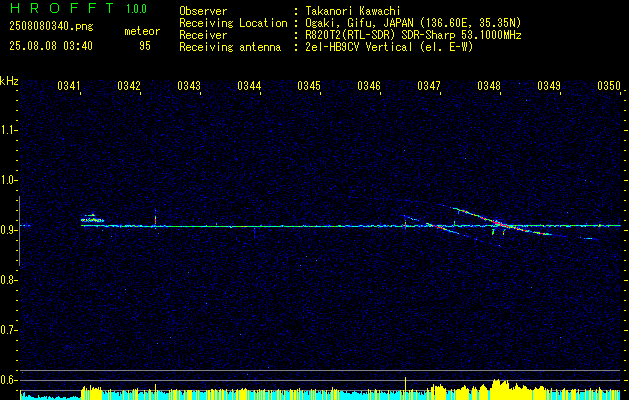Screen dimensions: 629x400
Task: Click version number 1.0.0
Action: [x=136, y=8]
